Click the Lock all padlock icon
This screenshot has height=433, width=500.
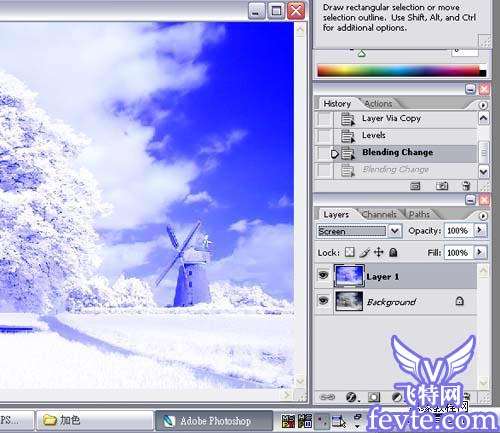393,252
